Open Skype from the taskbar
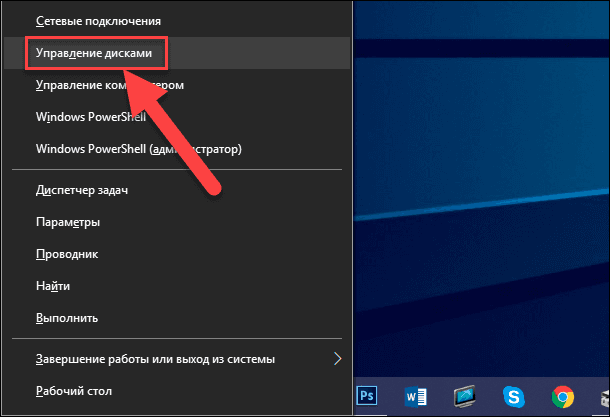 514,397
